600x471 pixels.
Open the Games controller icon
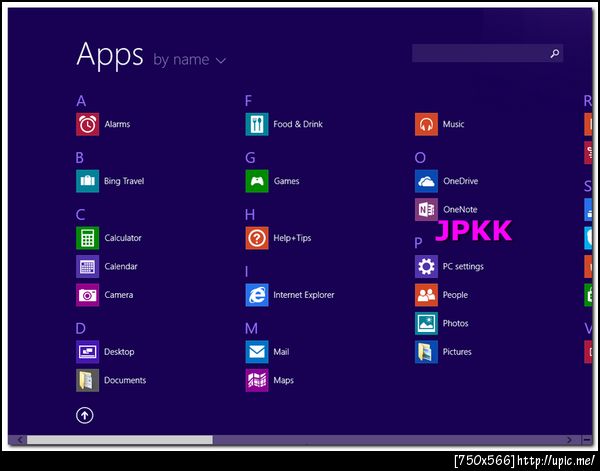[257, 181]
